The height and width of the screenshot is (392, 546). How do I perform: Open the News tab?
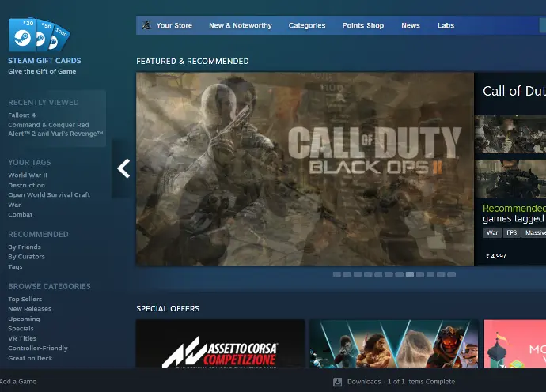[x=410, y=25]
